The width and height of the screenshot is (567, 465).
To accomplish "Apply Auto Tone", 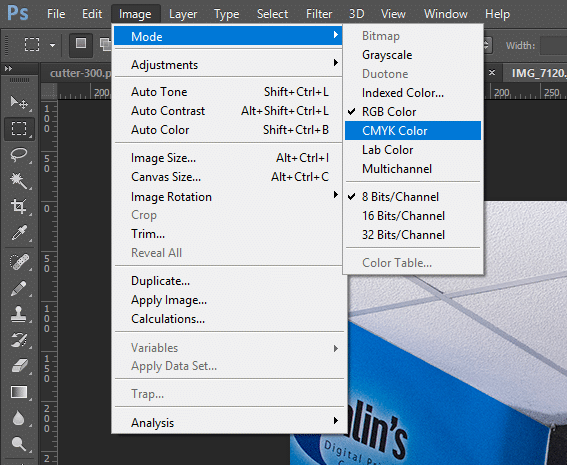I will pos(228,92).
